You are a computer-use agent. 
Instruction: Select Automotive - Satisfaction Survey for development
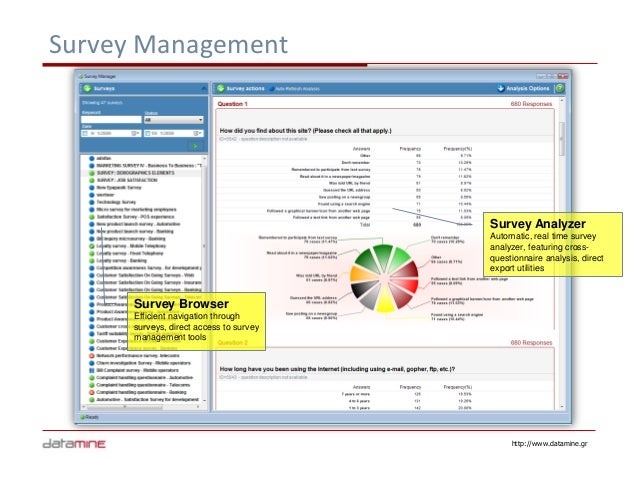click(147, 399)
